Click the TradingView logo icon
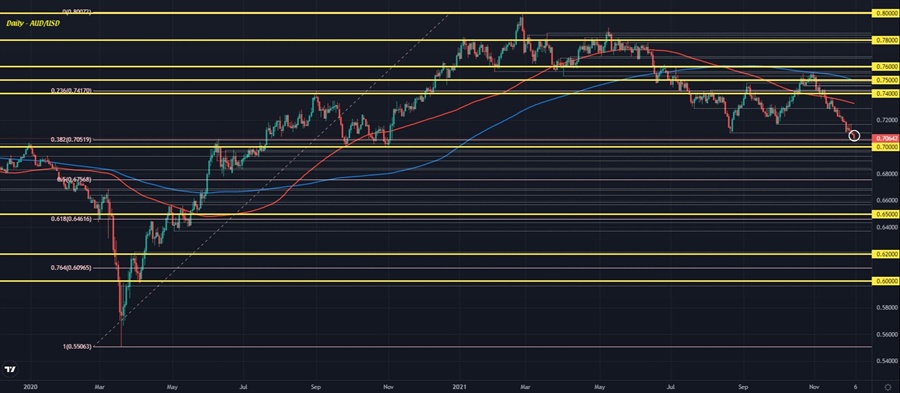The image size is (900, 393). (10, 369)
